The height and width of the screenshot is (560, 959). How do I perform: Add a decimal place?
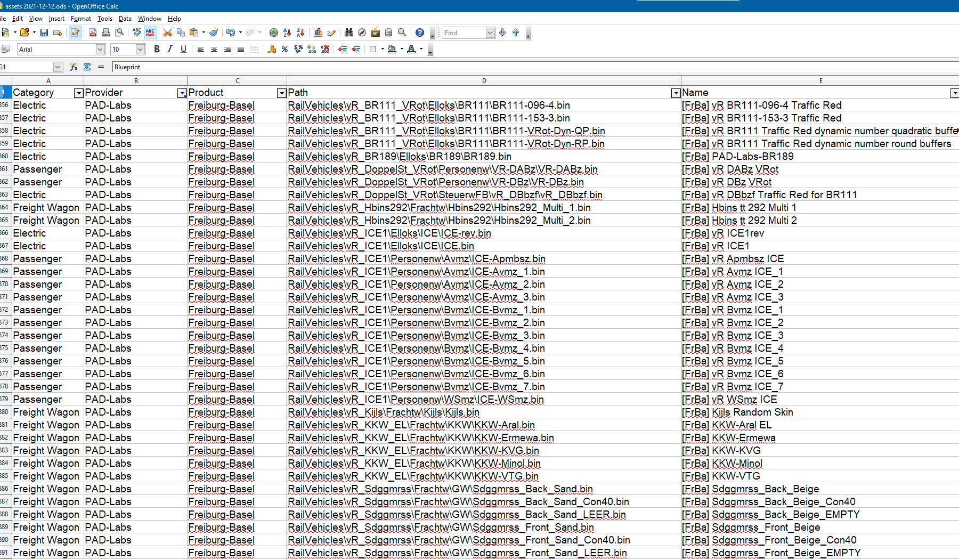tap(312, 50)
